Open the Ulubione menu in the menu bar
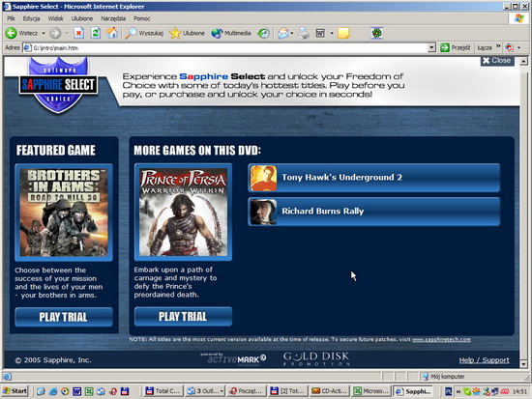The height and width of the screenshot is (399, 532). coord(82,18)
